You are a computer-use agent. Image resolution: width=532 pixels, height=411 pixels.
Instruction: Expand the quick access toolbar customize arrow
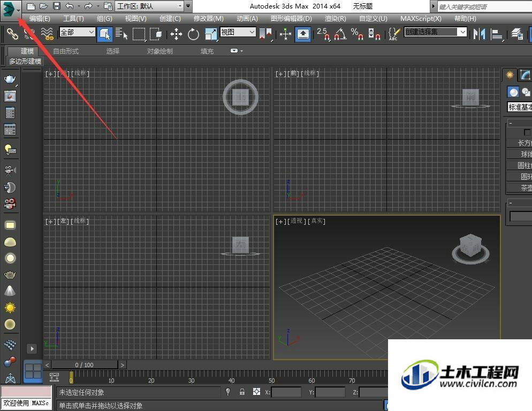coord(188,6)
